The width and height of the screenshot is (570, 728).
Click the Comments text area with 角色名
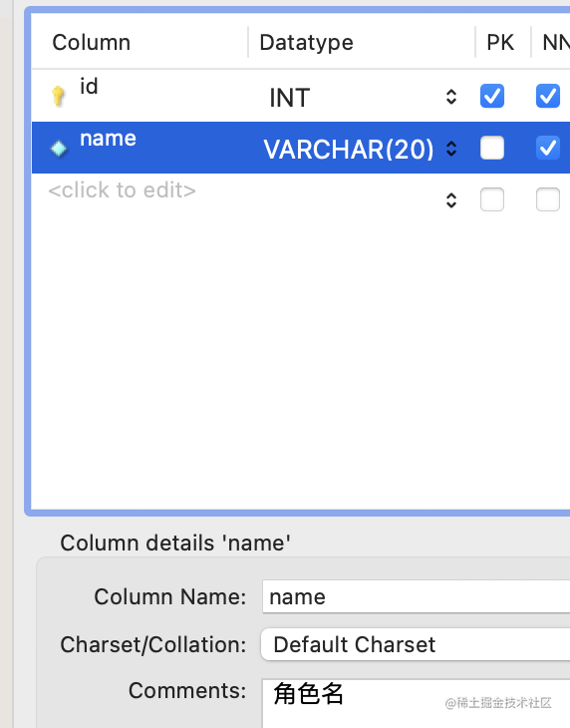pyautogui.click(x=416, y=704)
